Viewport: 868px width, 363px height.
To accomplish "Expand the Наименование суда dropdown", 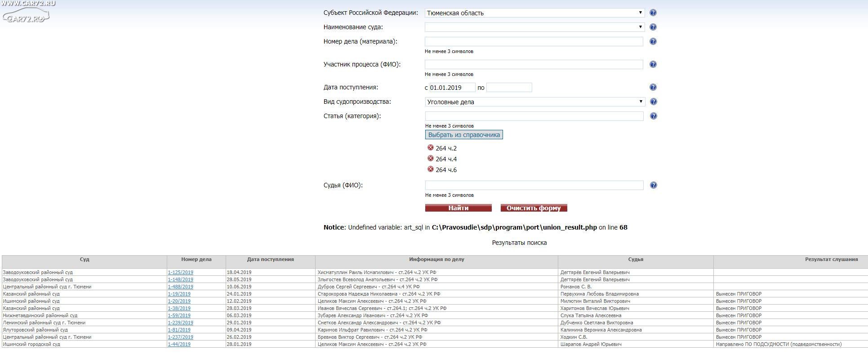I will (534, 27).
